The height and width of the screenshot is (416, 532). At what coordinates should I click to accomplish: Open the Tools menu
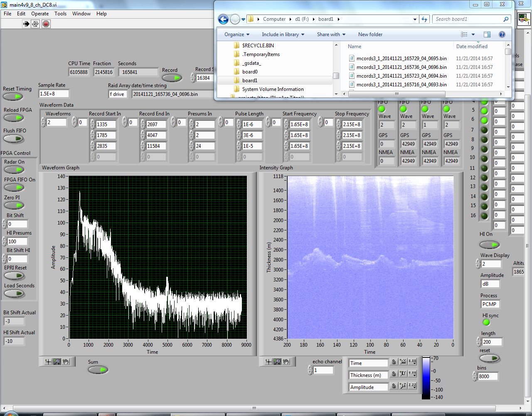tap(60, 14)
